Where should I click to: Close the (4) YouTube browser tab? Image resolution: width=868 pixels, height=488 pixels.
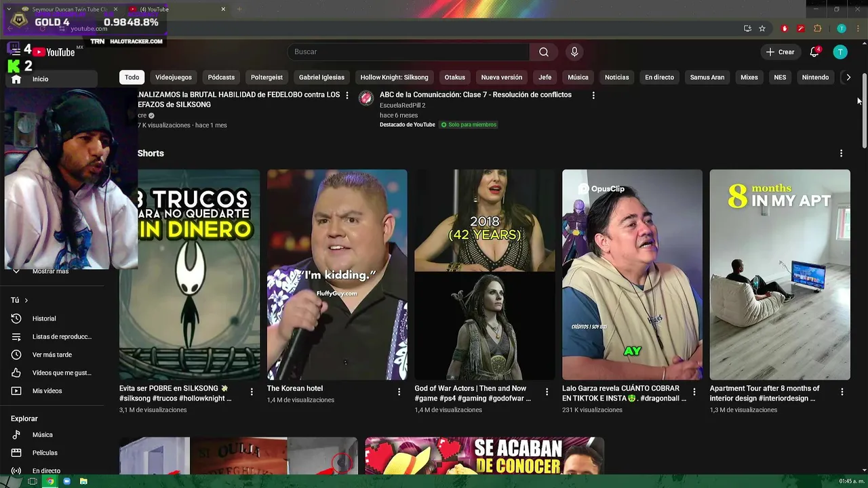223,9
